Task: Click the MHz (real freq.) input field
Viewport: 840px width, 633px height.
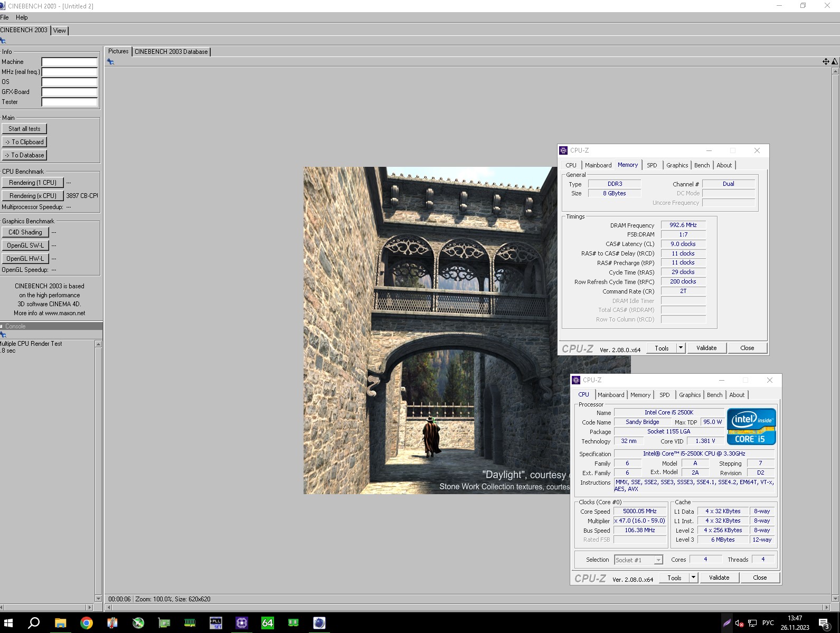Action: [70, 72]
